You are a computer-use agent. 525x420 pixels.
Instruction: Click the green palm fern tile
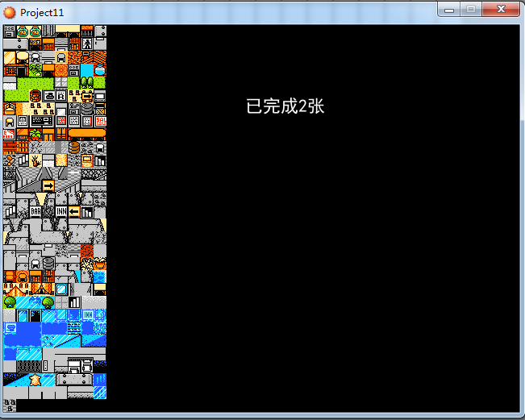tap(35, 70)
